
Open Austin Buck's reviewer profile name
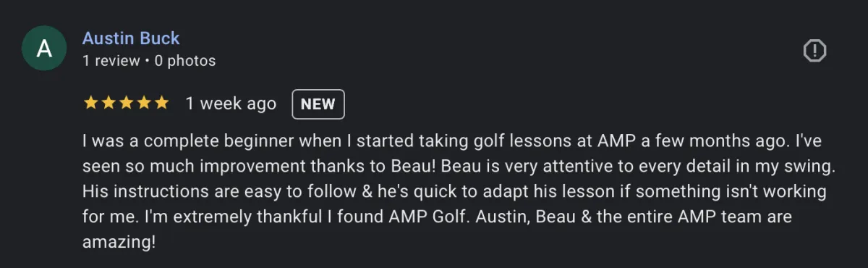[131, 38]
